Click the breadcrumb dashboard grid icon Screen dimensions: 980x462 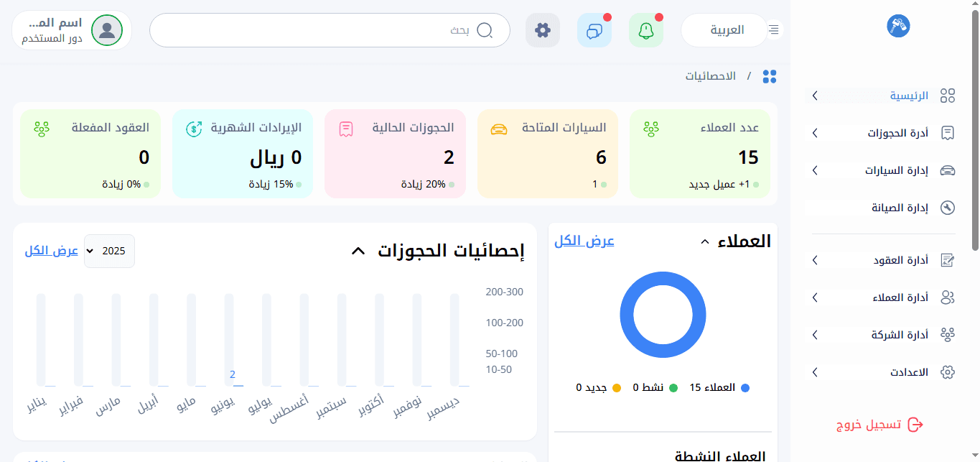click(x=770, y=76)
